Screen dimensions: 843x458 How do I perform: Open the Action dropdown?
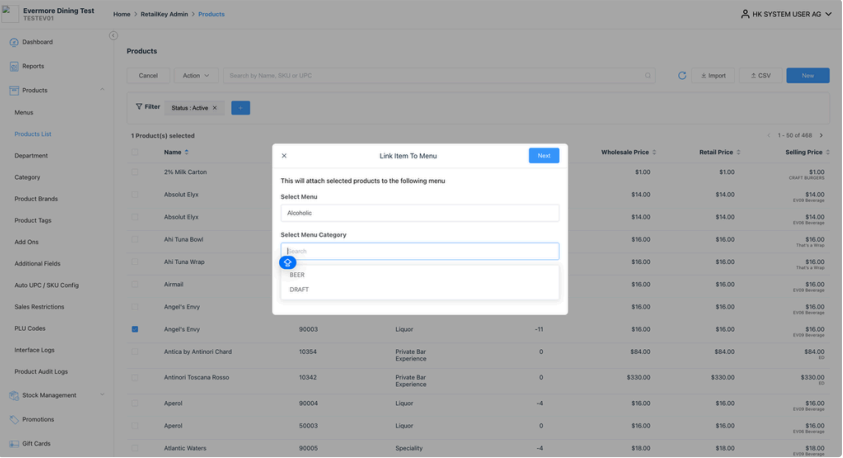(195, 75)
